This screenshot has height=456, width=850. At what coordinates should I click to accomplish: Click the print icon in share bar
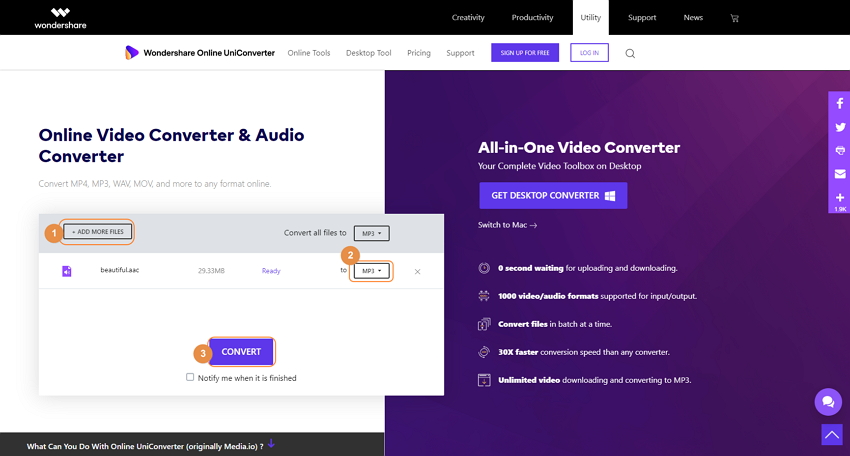[x=840, y=151]
